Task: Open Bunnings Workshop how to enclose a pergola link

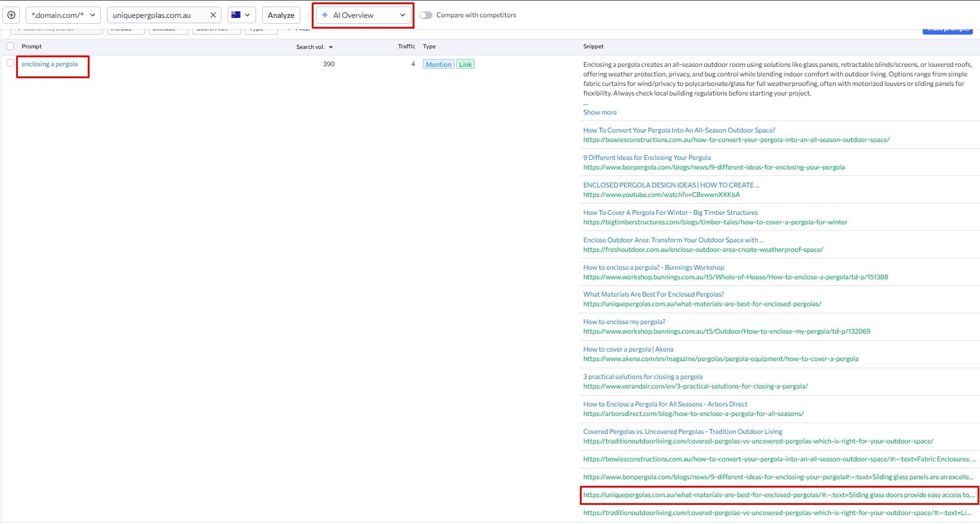Action: [653, 267]
